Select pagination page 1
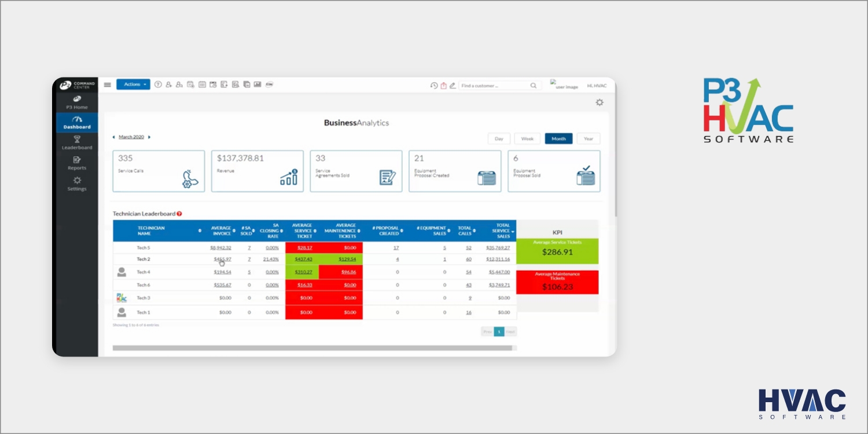 click(x=499, y=332)
